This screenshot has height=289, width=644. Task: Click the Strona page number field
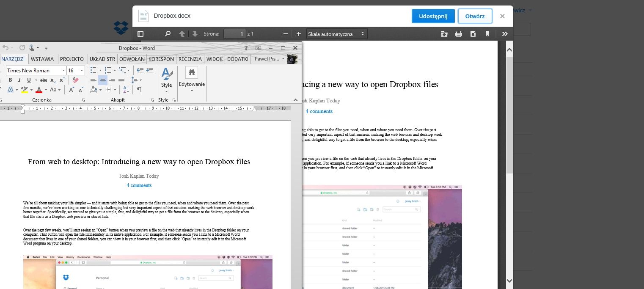[234, 34]
